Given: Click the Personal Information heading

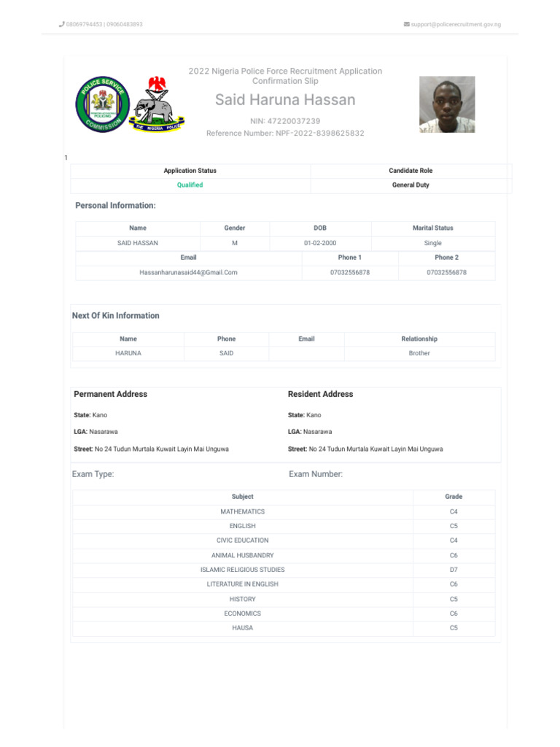Looking at the screenshot, I should pyautogui.click(x=115, y=205).
